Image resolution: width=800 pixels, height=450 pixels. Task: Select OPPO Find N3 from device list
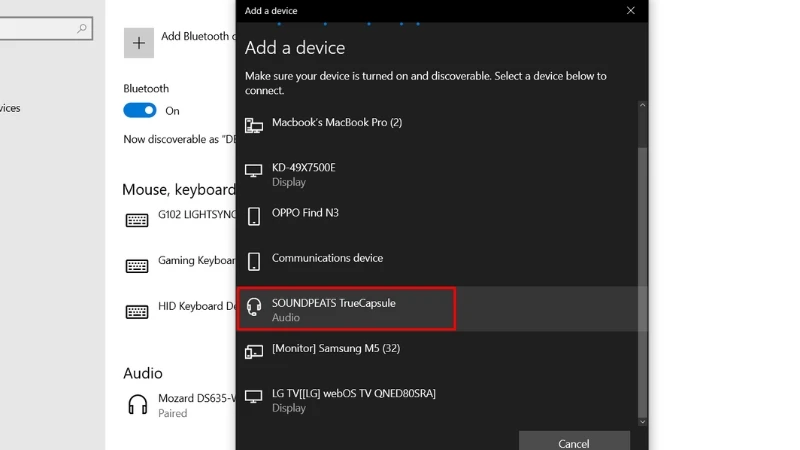(x=437, y=216)
